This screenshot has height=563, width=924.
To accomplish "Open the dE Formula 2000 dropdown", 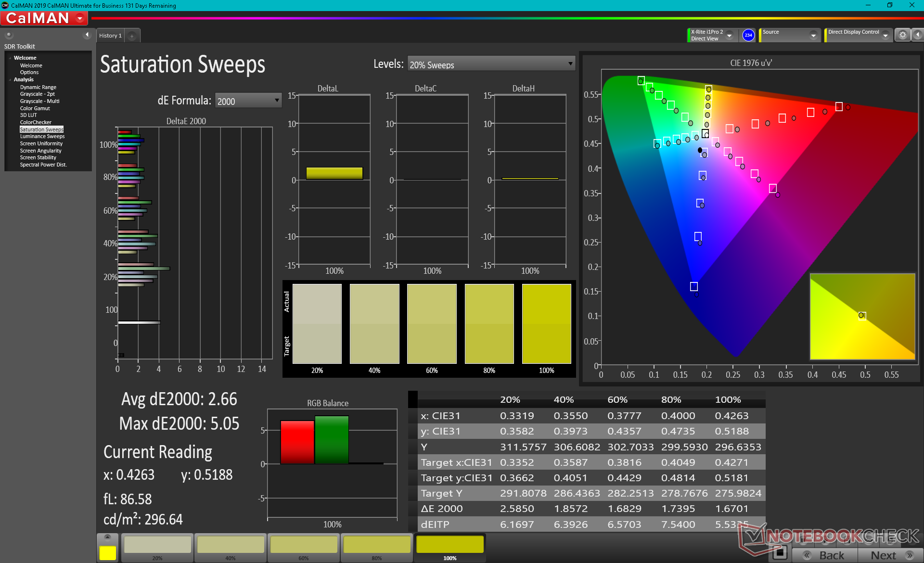I will tap(248, 101).
